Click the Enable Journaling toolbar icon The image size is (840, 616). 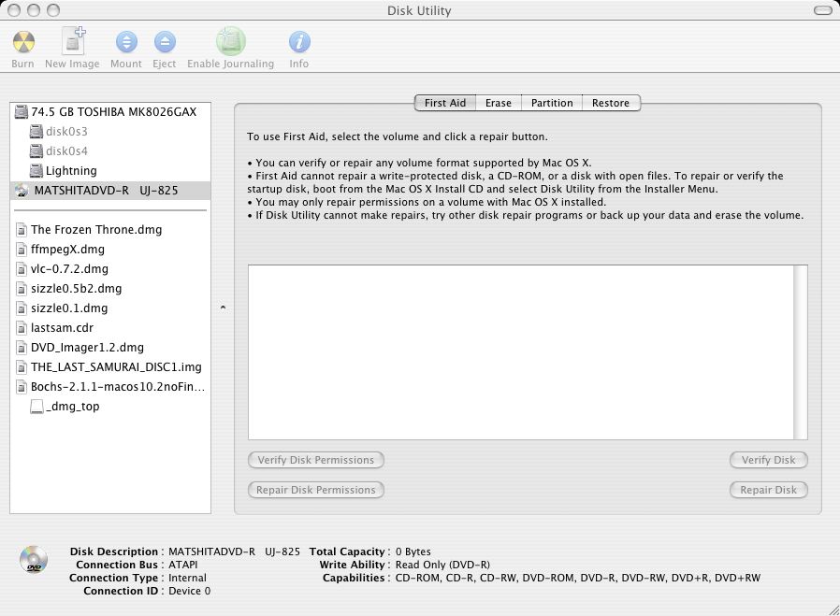pyautogui.click(x=231, y=41)
